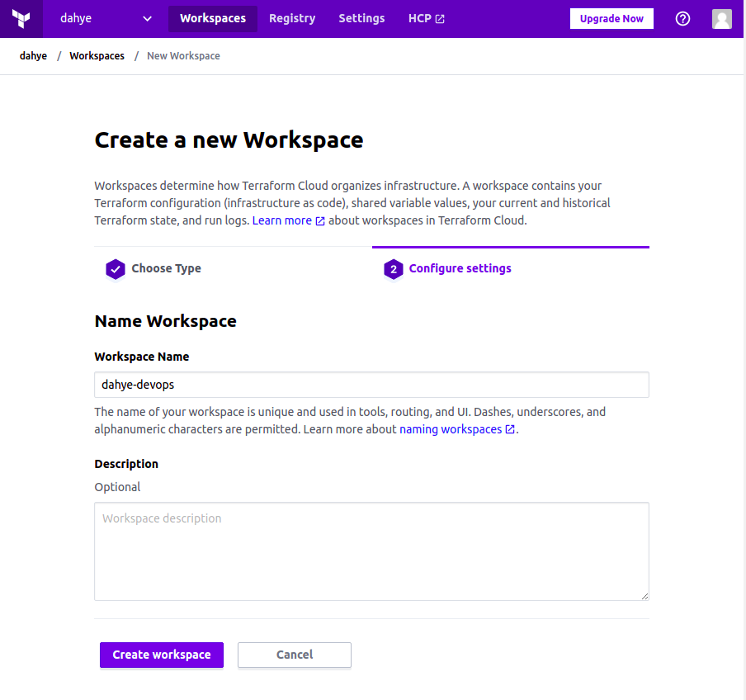
Task: Click the New Workspace breadcrumb text
Action: coord(183,55)
